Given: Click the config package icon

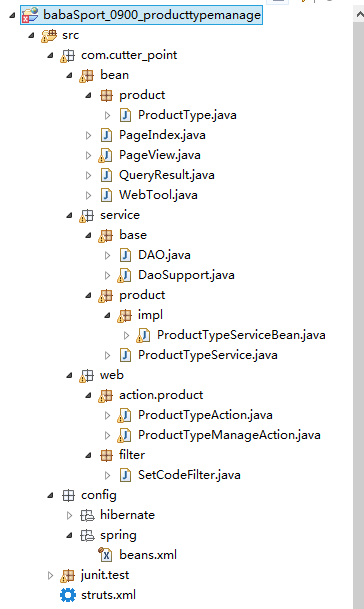Looking at the screenshot, I should point(68,495).
